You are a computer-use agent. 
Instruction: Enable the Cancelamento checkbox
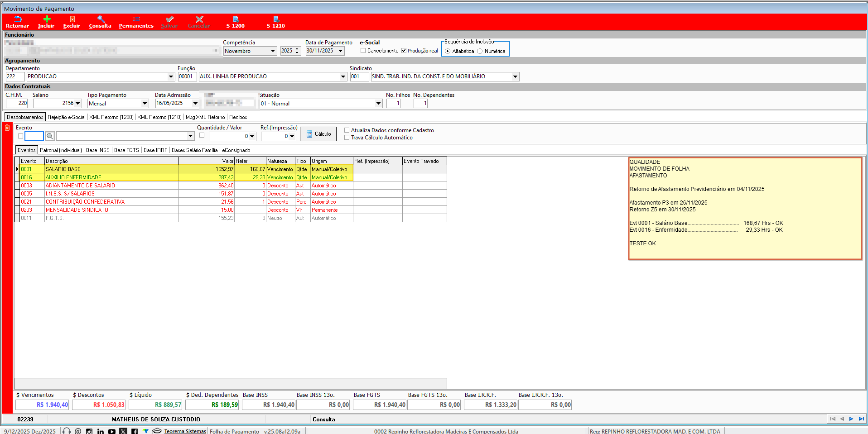click(363, 51)
